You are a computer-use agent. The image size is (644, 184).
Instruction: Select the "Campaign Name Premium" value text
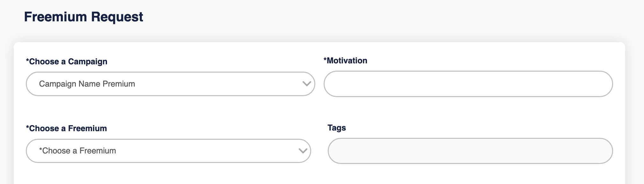click(x=87, y=84)
